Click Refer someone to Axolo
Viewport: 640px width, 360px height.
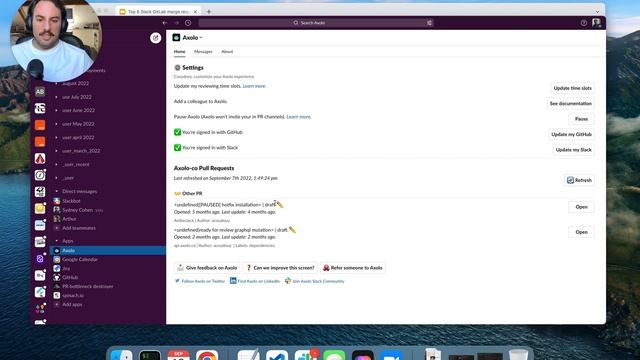353,268
